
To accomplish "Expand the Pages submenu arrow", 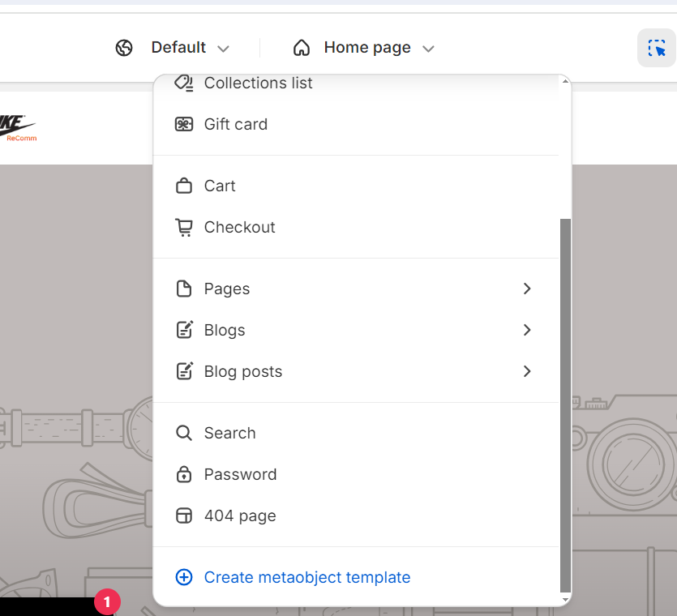I will pyautogui.click(x=527, y=289).
